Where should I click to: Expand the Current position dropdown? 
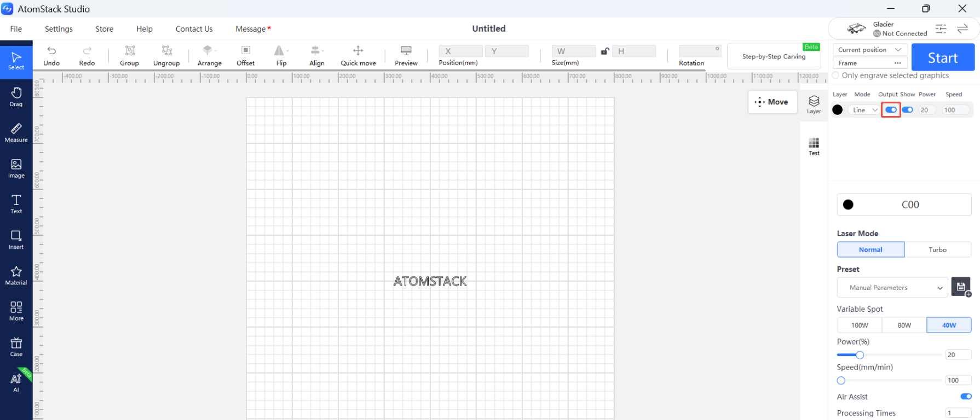coord(870,50)
